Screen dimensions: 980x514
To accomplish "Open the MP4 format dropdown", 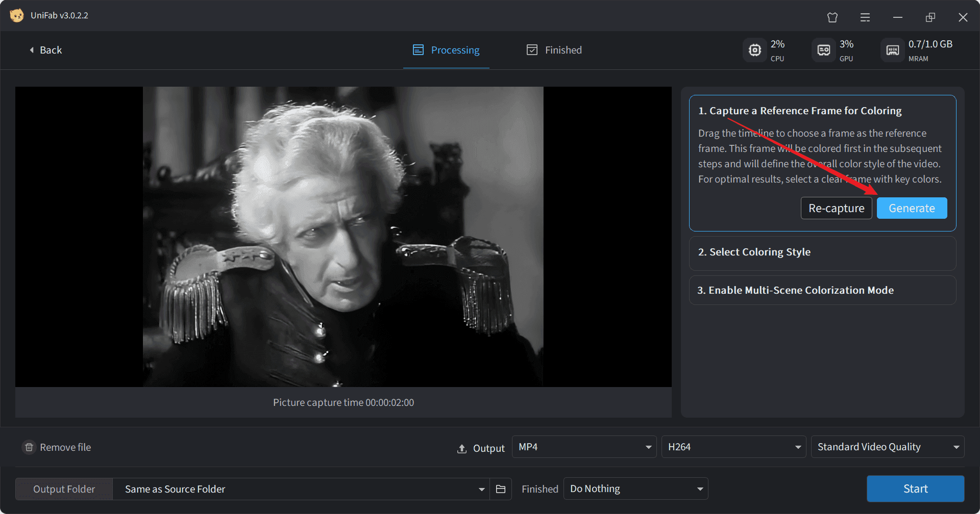I will click(584, 447).
